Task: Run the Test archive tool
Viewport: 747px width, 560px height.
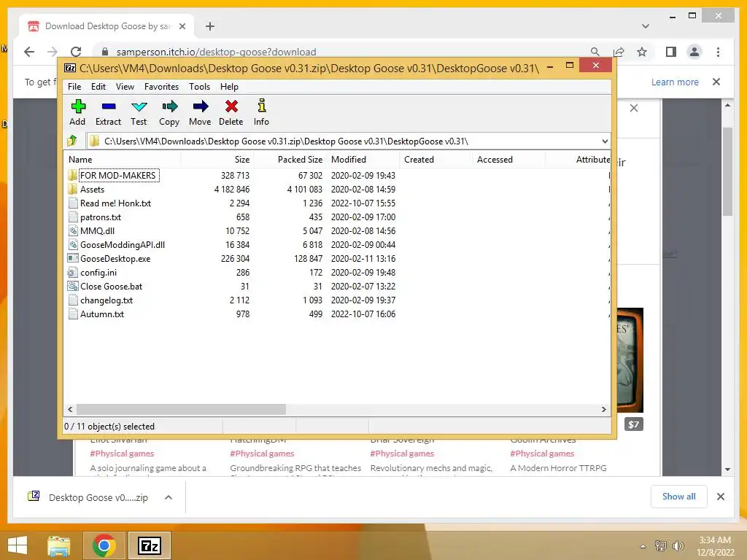Action: (139, 106)
